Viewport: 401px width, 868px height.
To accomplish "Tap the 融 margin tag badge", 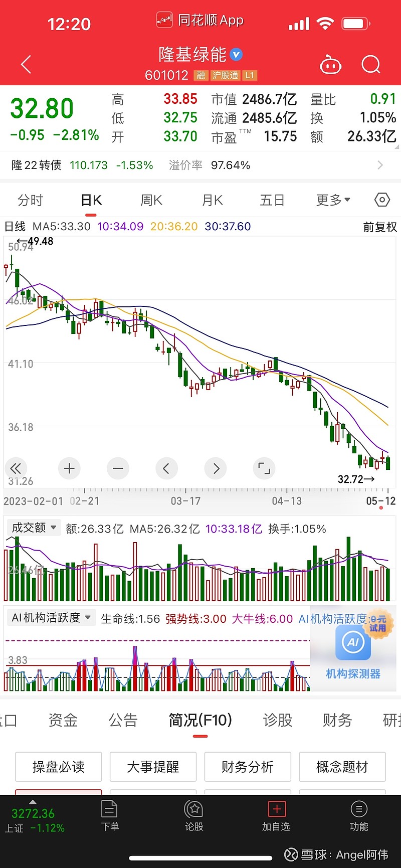I will [x=200, y=75].
